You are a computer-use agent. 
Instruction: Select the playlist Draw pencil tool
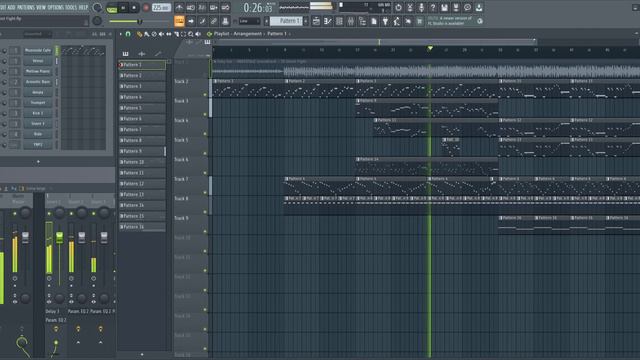pyautogui.click(x=139, y=34)
